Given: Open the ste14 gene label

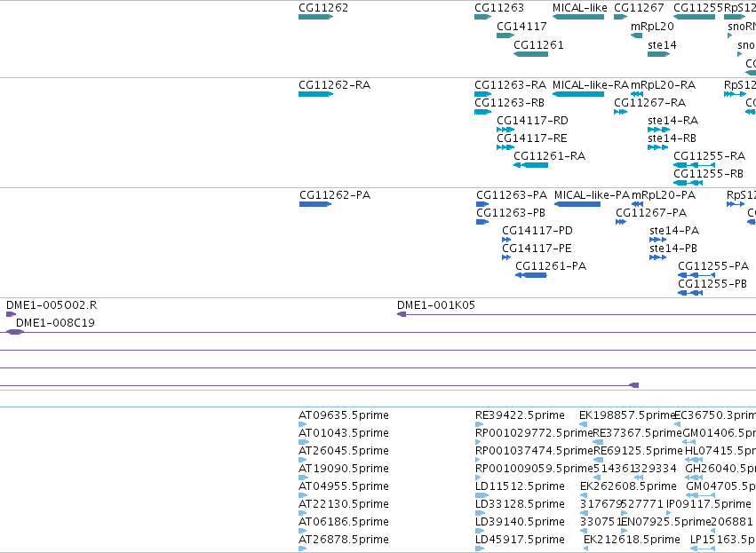Looking at the screenshot, I should click(662, 45).
